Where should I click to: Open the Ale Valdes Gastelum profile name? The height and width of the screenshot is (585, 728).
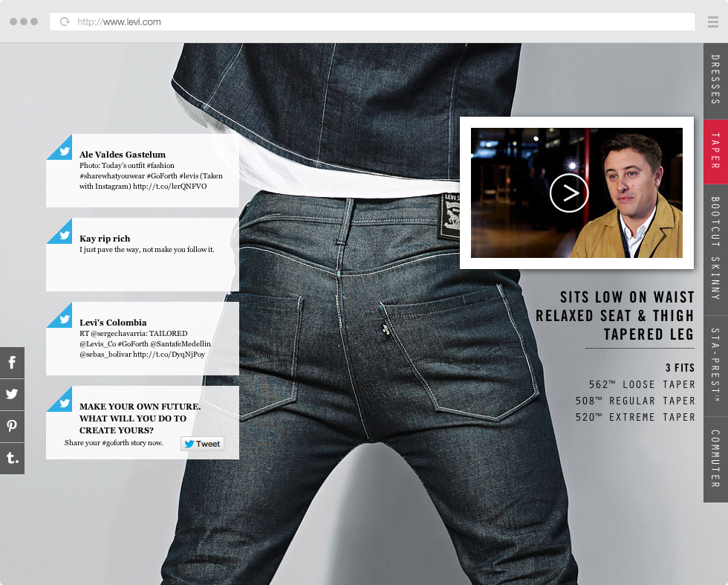click(x=122, y=155)
